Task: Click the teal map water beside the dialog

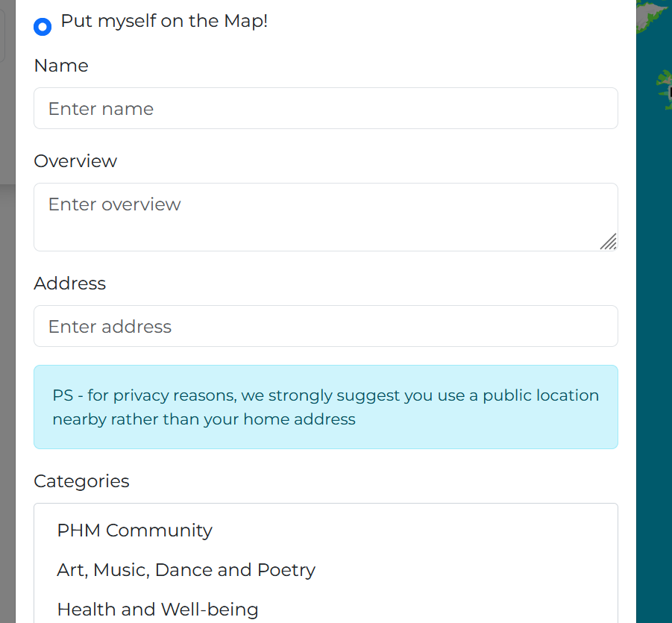Action: point(653,343)
